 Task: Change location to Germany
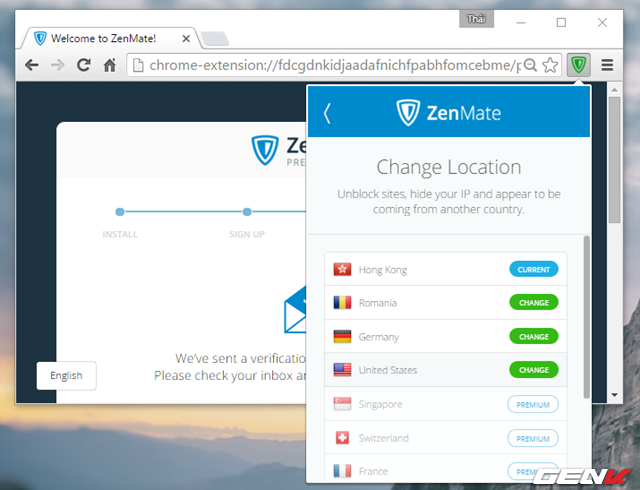pyautogui.click(x=533, y=336)
